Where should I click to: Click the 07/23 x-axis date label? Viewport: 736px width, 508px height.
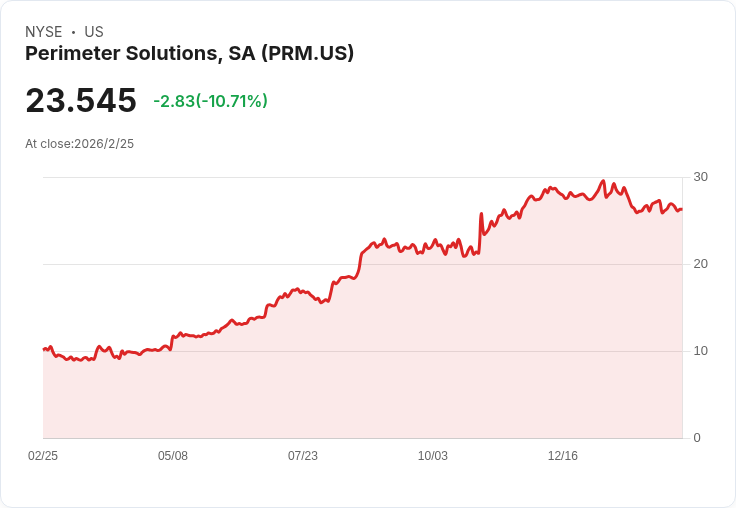[x=303, y=455]
